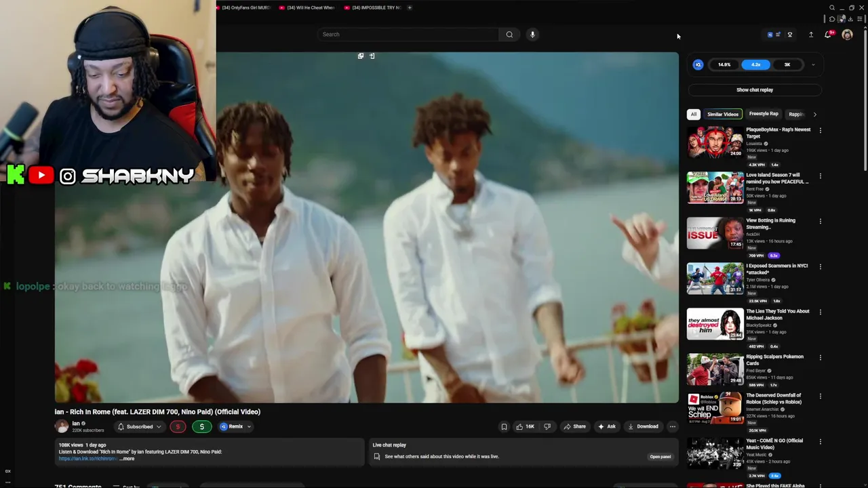The height and width of the screenshot is (488, 868).
Task: Open Deserved Downfall of Roblox thumbnail
Action: (x=715, y=408)
